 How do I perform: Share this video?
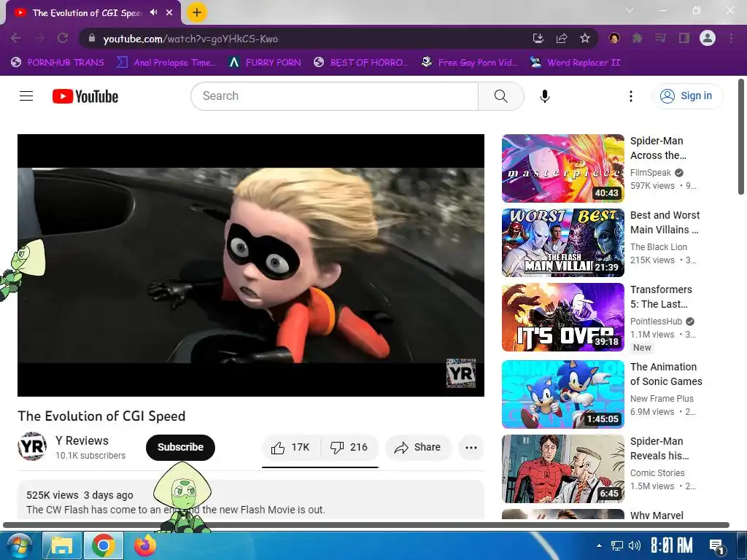point(418,448)
